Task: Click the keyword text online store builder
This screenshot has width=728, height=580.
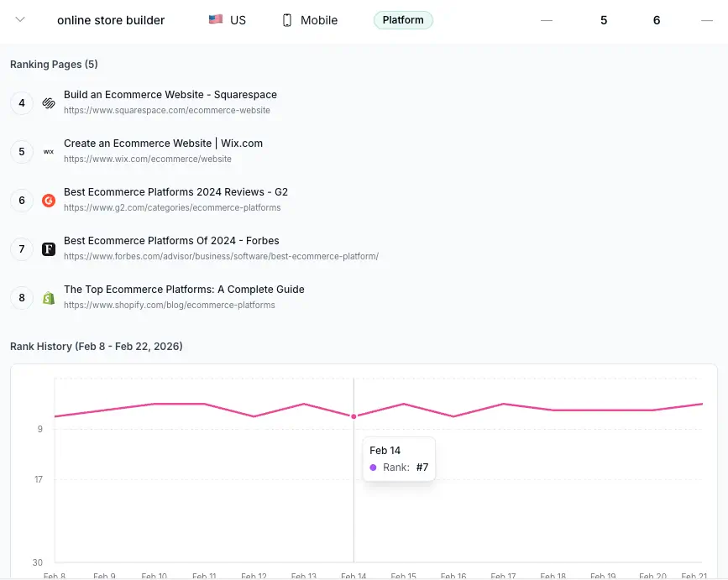Action: pos(110,19)
